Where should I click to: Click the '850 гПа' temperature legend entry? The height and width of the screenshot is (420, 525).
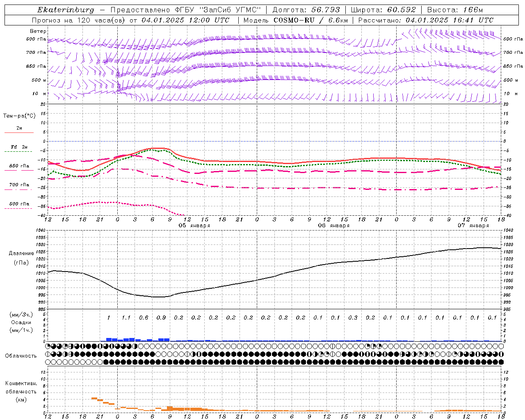pyautogui.click(x=19, y=166)
